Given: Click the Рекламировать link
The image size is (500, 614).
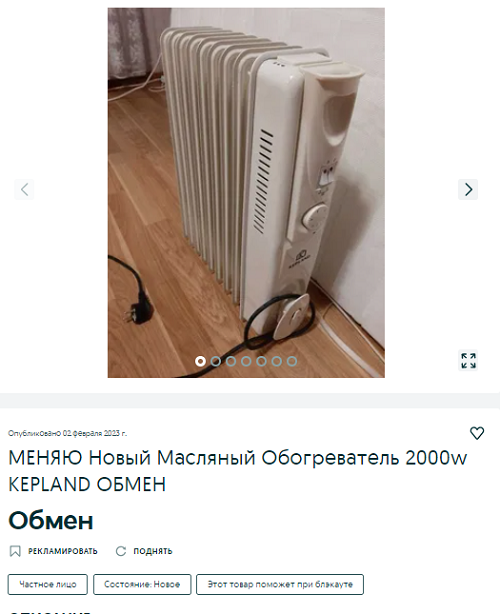Looking at the screenshot, I should pos(63,551).
